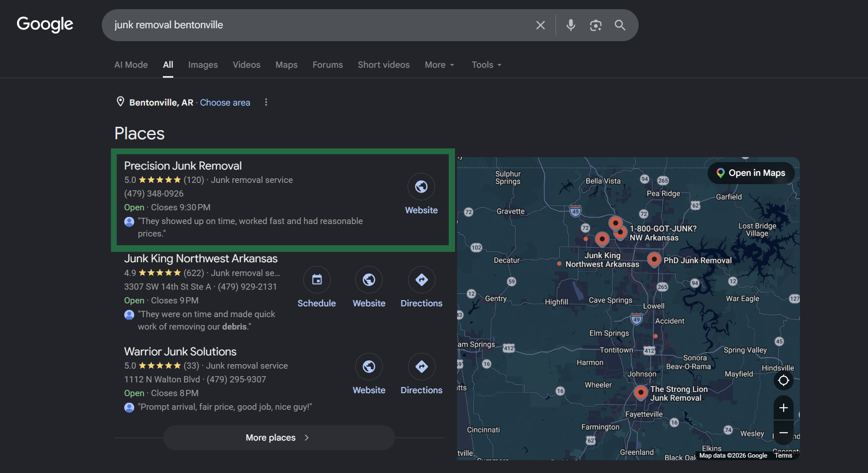Image resolution: width=868 pixels, height=473 pixels.
Task: Click the Choose area link
Action: 225,103
